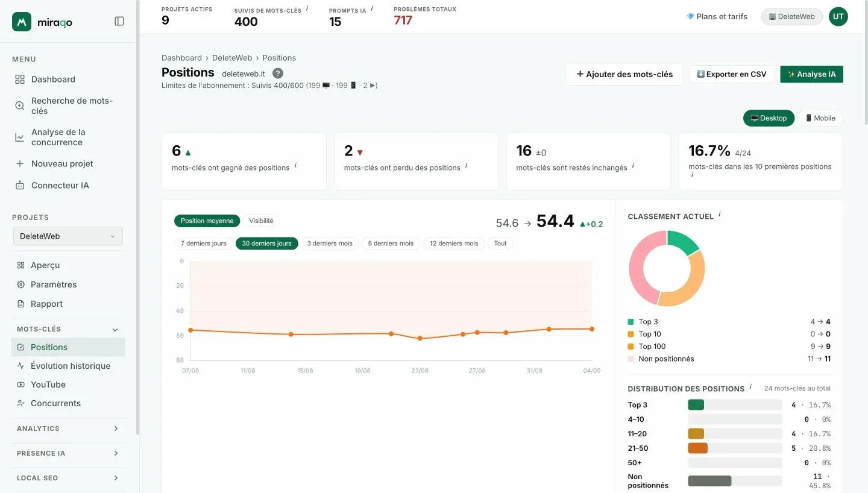Select Position moyenne chart mode
Screen dimensions: 868x493
(207, 221)
